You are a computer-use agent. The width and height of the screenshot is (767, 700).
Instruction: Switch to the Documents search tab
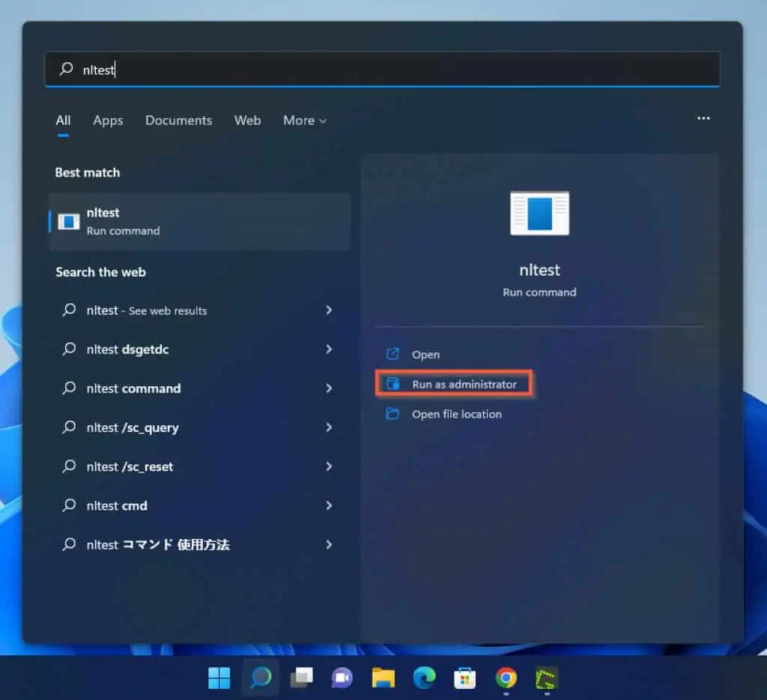pos(178,121)
